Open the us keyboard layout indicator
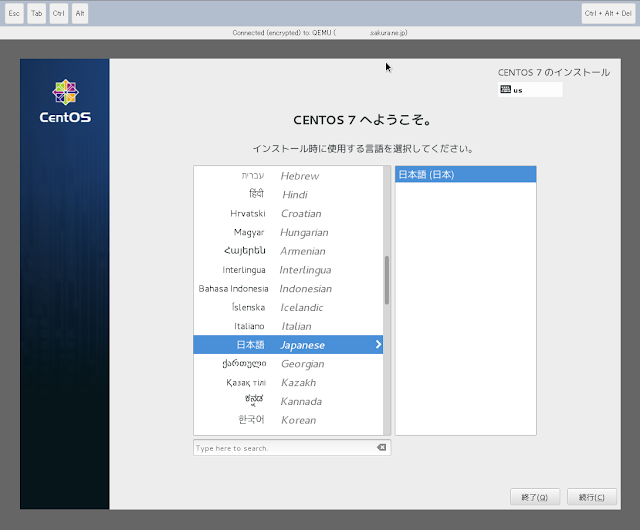Screen dimensions: 640x530 tap(530, 90)
